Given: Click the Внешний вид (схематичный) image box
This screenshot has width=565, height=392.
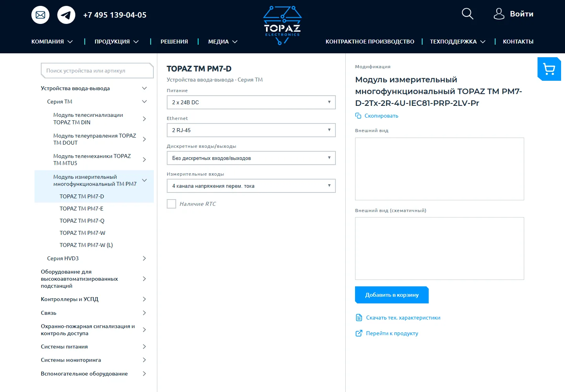Looking at the screenshot, I should 439,249.
